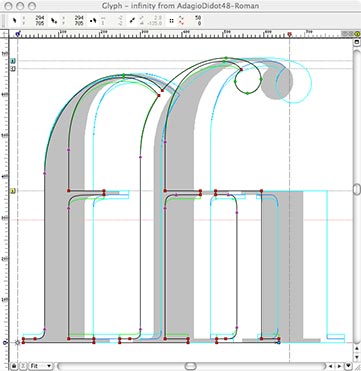Screen dimensions: 361x371
Task: Click the node position icon in toolbar
Action: pyautogui.click(x=54, y=21)
